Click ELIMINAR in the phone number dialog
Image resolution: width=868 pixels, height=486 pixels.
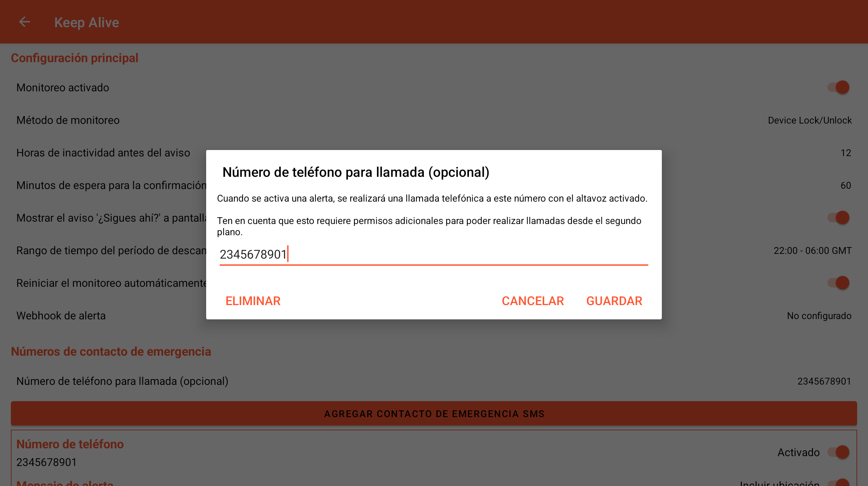click(253, 301)
